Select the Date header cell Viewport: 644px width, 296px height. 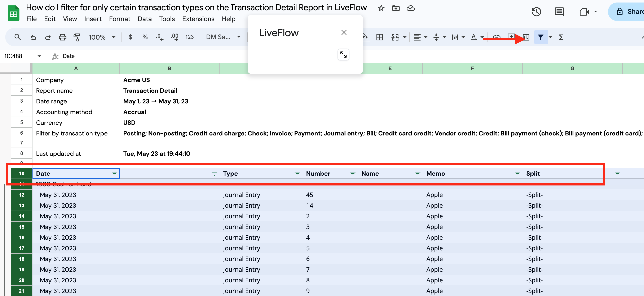(x=76, y=174)
